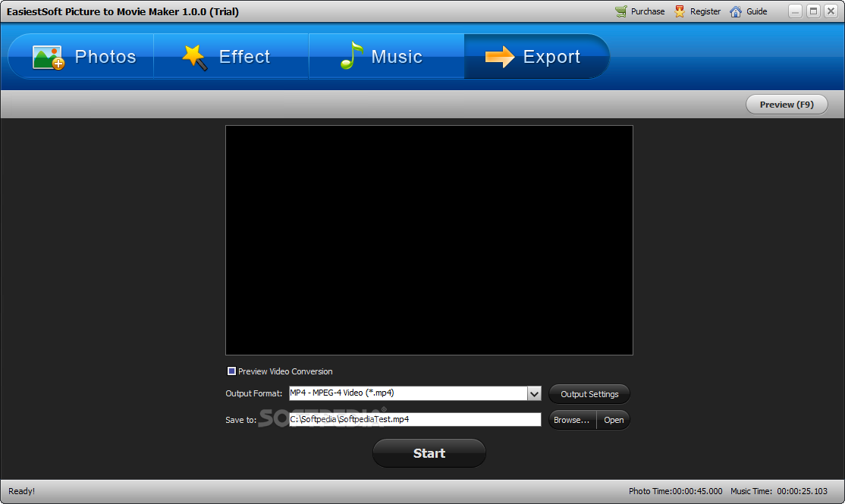Click the Preview (F9) button
The image size is (845, 504).
click(787, 105)
